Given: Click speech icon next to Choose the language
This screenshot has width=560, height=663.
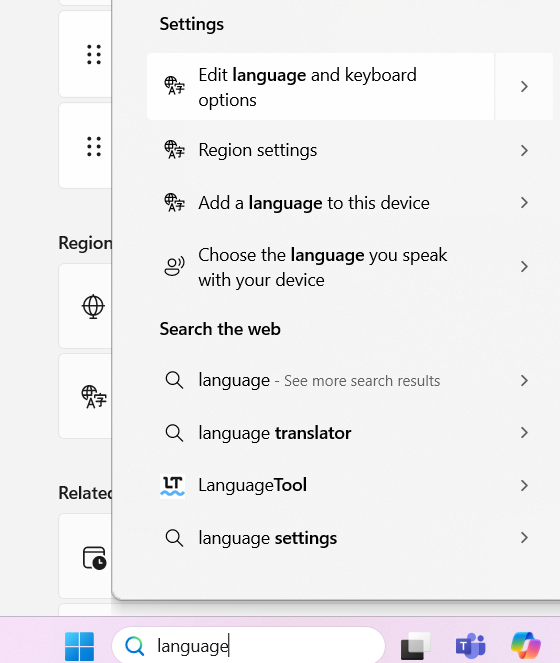Looking at the screenshot, I should click(174, 266).
